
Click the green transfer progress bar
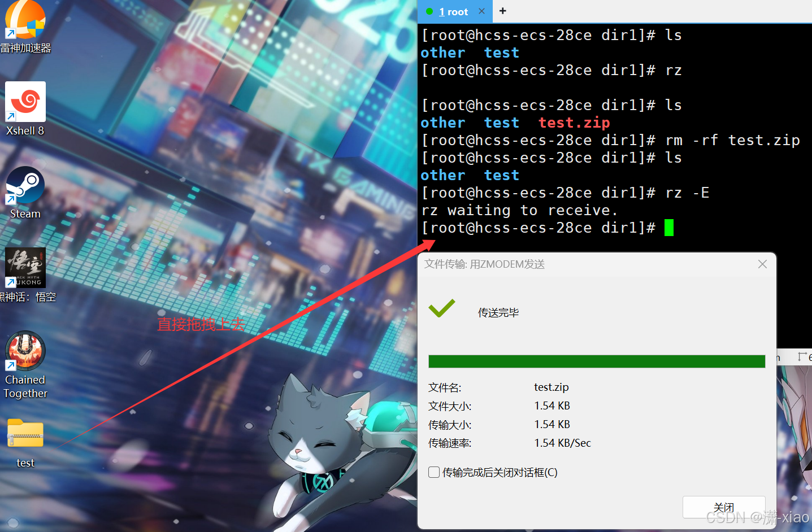597,361
